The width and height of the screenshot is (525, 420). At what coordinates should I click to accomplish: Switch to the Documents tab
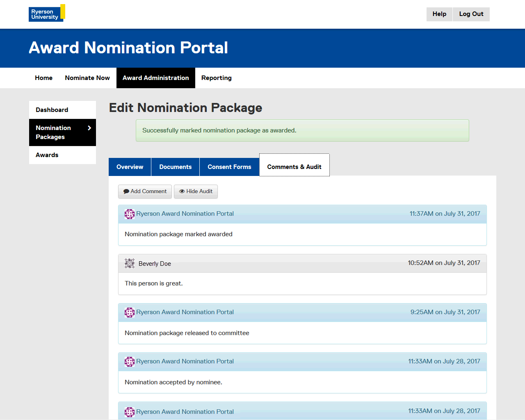[x=175, y=167]
